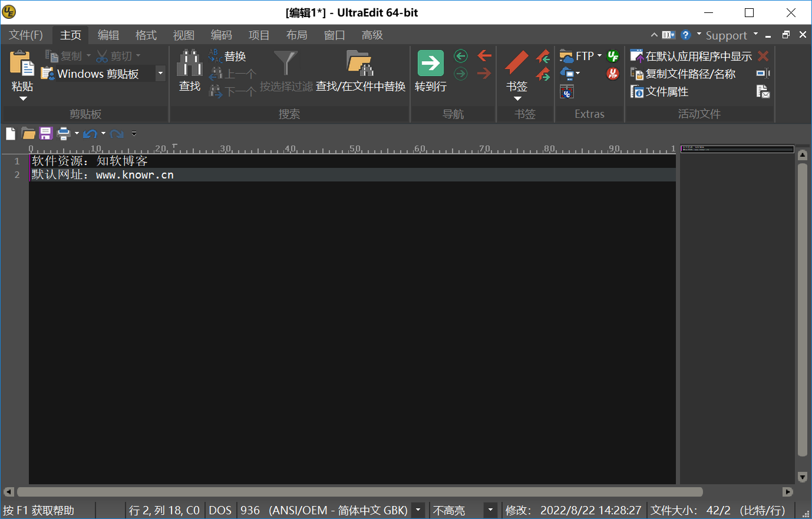The width and height of the screenshot is (812, 519).
Task: Click the Print icon in quick access toolbar
Action: tap(64, 134)
